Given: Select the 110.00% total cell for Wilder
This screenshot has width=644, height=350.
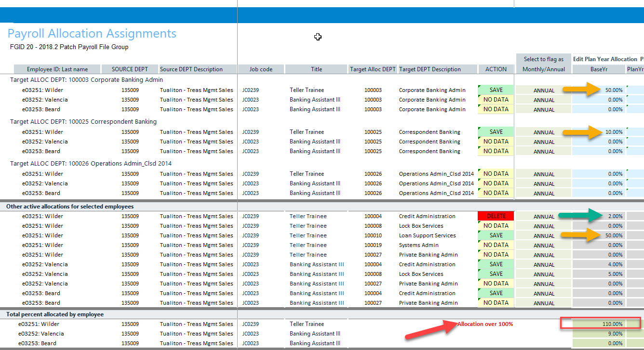Looking at the screenshot, I should [x=601, y=324].
